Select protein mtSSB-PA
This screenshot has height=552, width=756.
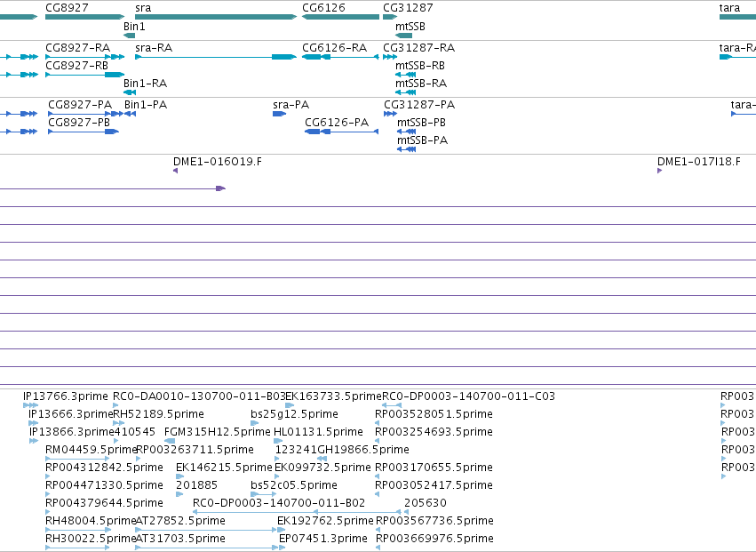407,149
